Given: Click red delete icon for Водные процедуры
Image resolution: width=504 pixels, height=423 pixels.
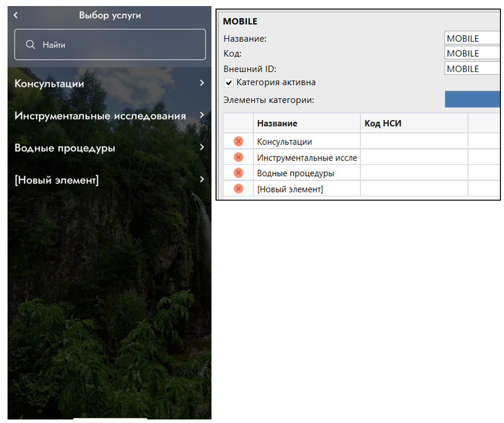Looking at the screenshot, I should point(239,173).
